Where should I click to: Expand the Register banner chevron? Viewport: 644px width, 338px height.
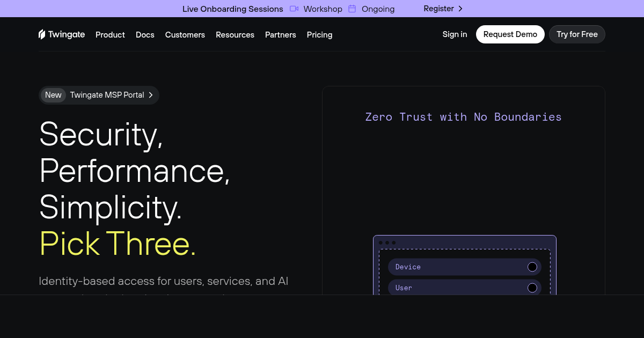tap(460, 9)
